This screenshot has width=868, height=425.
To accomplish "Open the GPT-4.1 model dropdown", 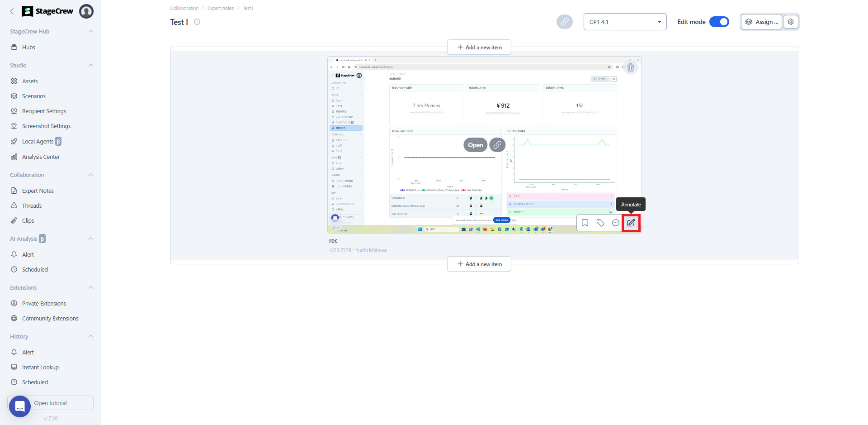I will 625,22.
